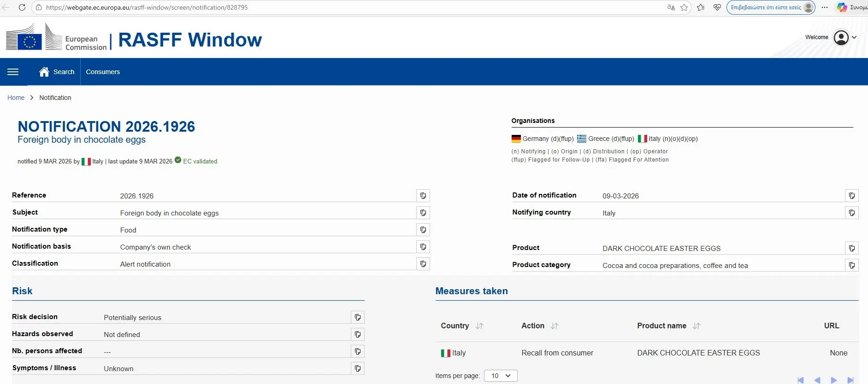Open the Consumers menu item
This screenshot has width=868, height=384.
(103, 72)
